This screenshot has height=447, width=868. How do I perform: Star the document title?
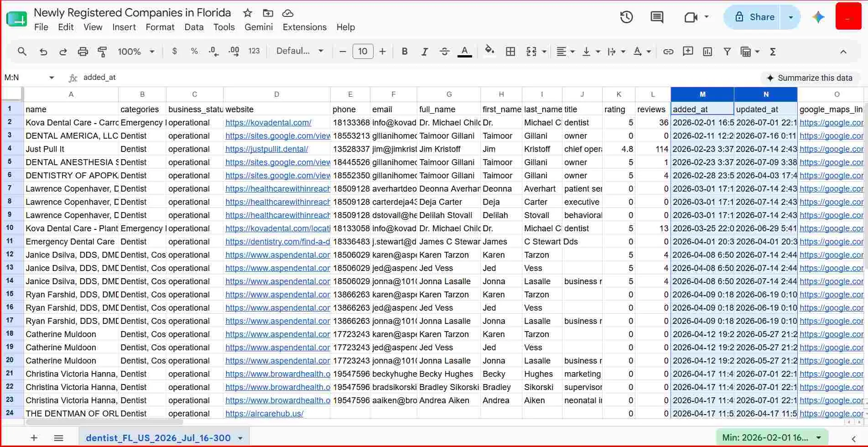(x=247, y=13)
